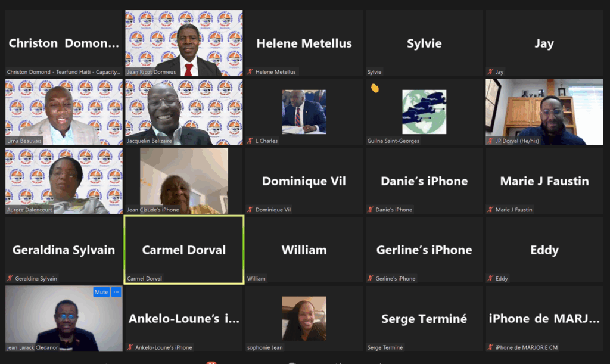This screenshot has height=364, width=610.
Task: Click the muted mic icon by Ankelo-Loune's iPhone
Action: (130, 347)
